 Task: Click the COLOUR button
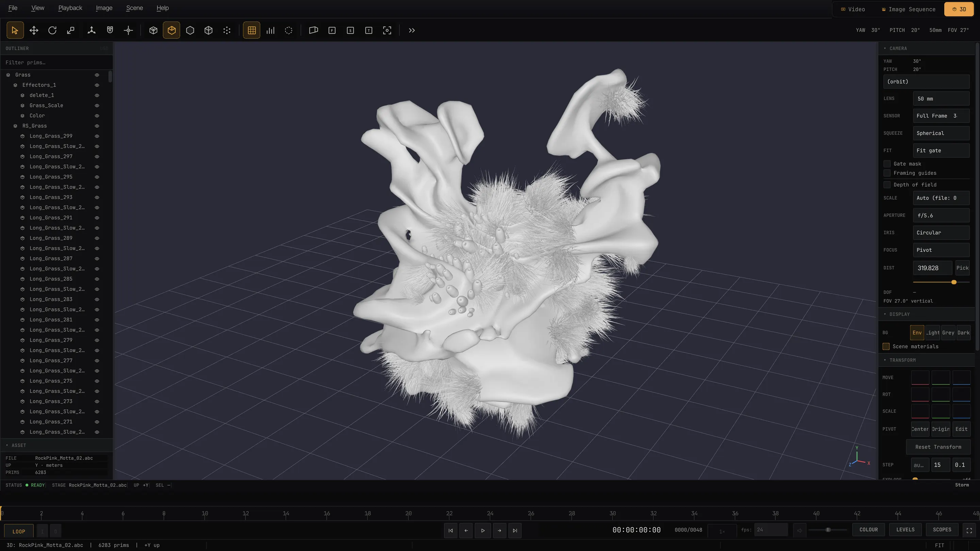click(869, 530)
